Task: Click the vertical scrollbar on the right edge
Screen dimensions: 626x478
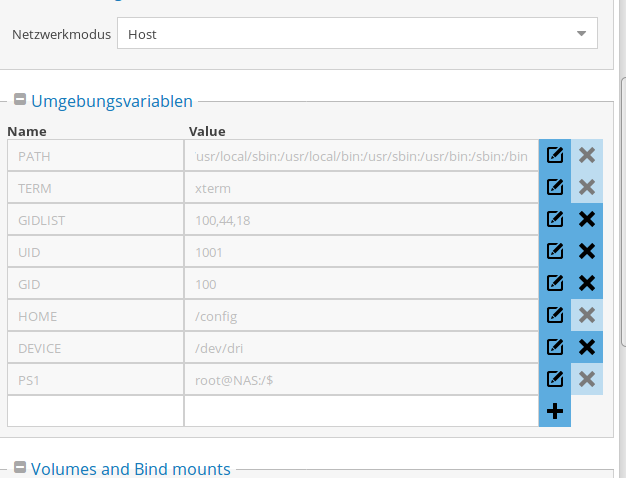Action: (x=623, y=212)
